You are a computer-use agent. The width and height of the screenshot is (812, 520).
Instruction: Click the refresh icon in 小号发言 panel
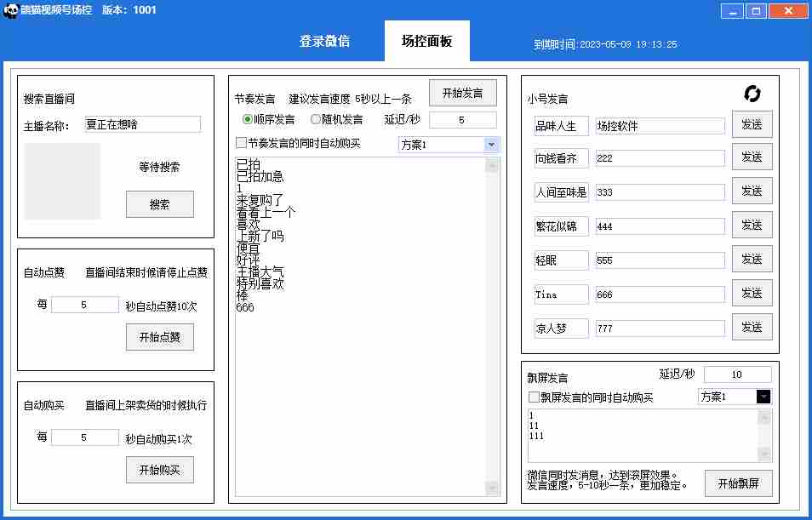(752, 94)
